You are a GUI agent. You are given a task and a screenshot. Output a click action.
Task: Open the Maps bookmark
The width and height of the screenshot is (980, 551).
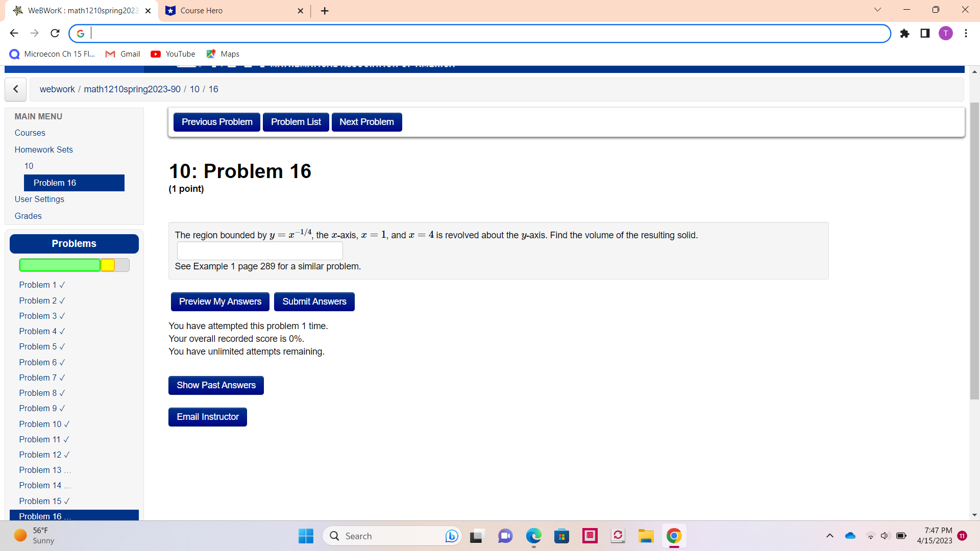coord(223,54)
